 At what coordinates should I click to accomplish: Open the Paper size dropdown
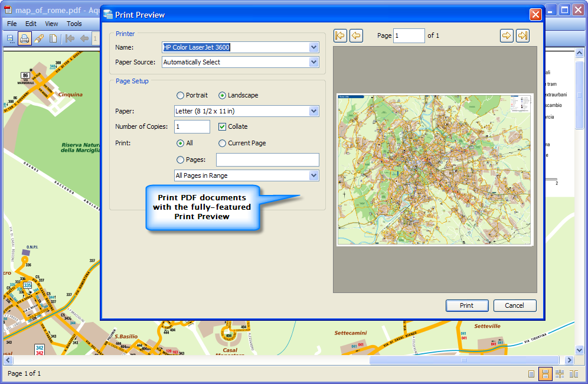tap(313, 111)
